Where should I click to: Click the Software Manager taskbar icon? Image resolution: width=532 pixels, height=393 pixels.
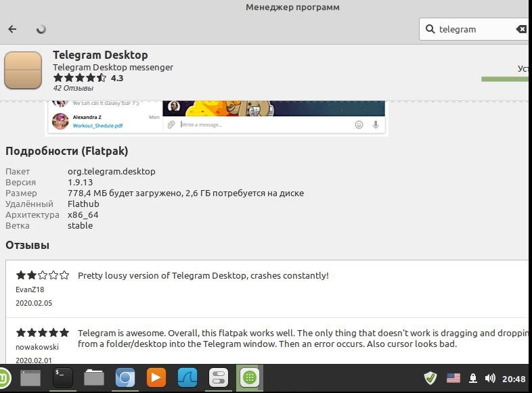point(250,377)
